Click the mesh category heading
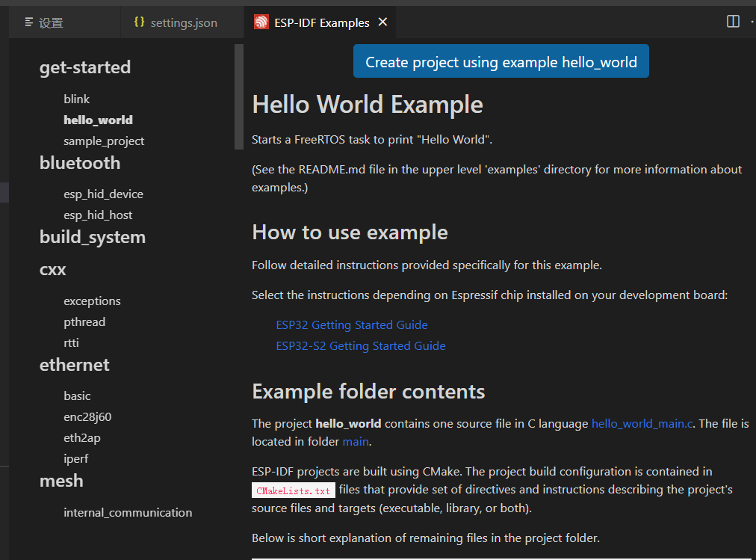The height and width of the screenshot is (560, 756). [x=61, y=481]
